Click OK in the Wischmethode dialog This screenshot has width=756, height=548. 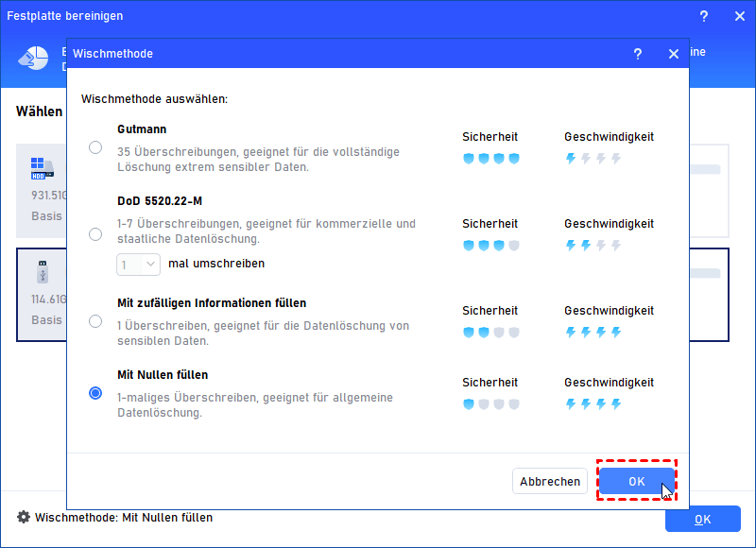(636, 481)
